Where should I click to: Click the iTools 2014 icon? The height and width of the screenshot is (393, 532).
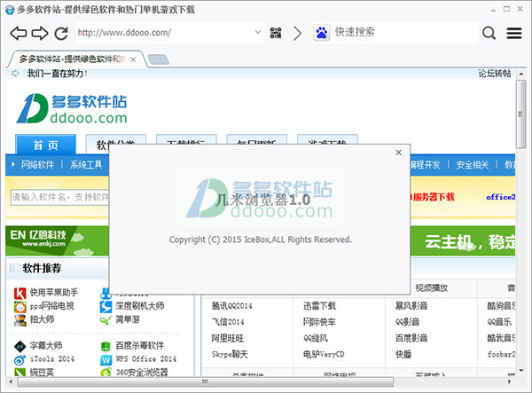(x=20, y=360)
